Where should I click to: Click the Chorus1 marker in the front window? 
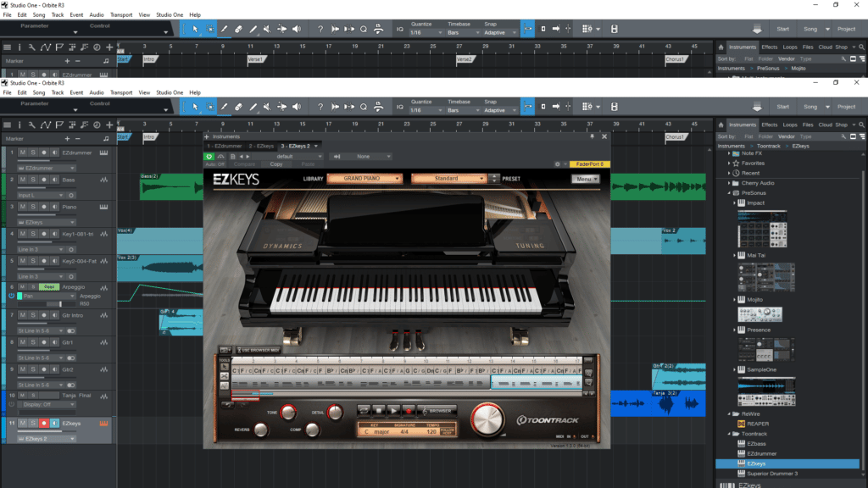(x=676, y=136)
